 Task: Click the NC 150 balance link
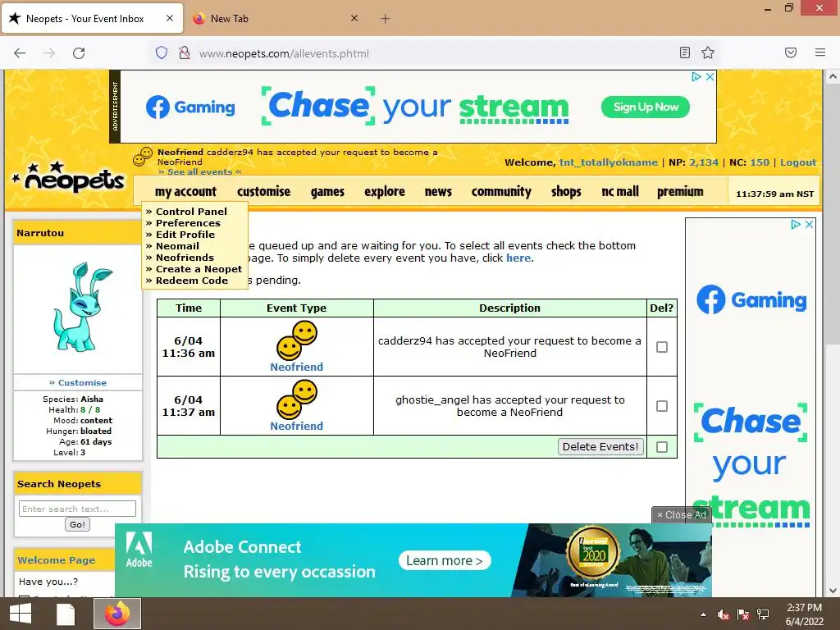click(760, 162)
